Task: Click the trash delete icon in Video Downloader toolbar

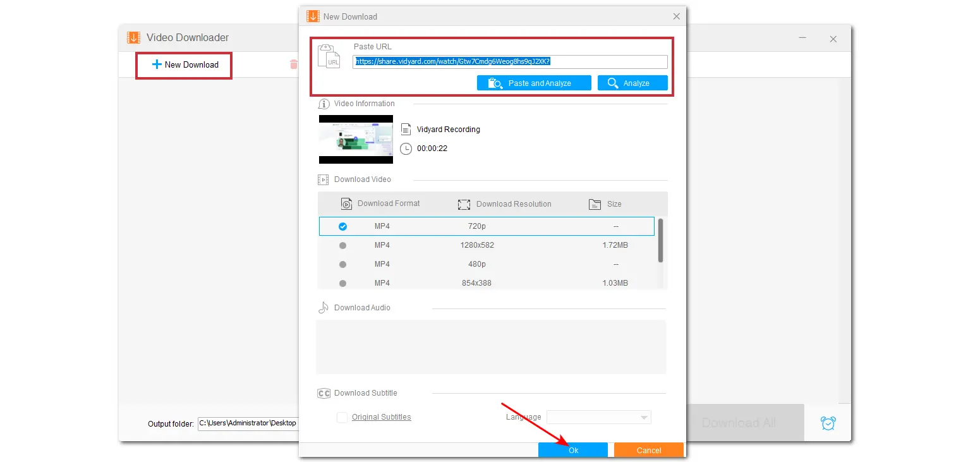Action: 293,64
